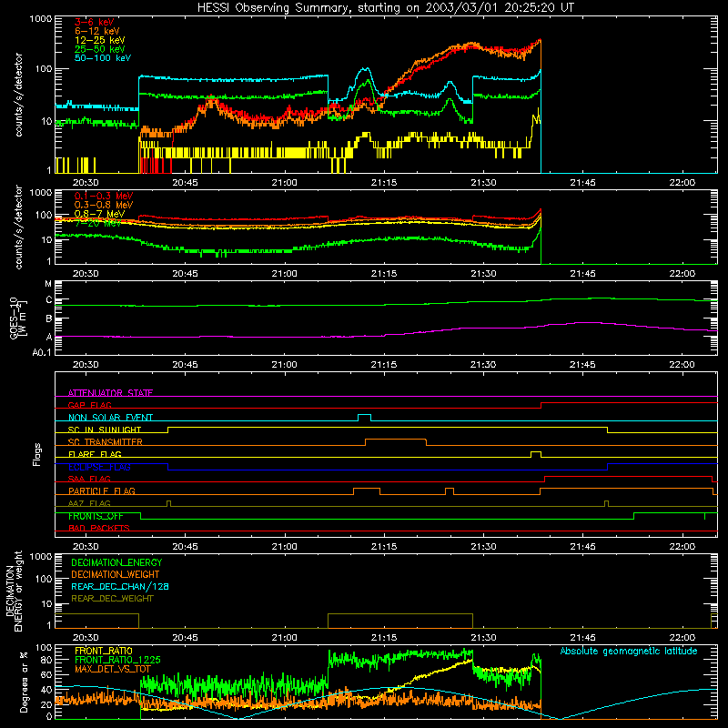Select the FRONTS_OFF flag label
The image size is (728, 728).
[x=96, y=516]
